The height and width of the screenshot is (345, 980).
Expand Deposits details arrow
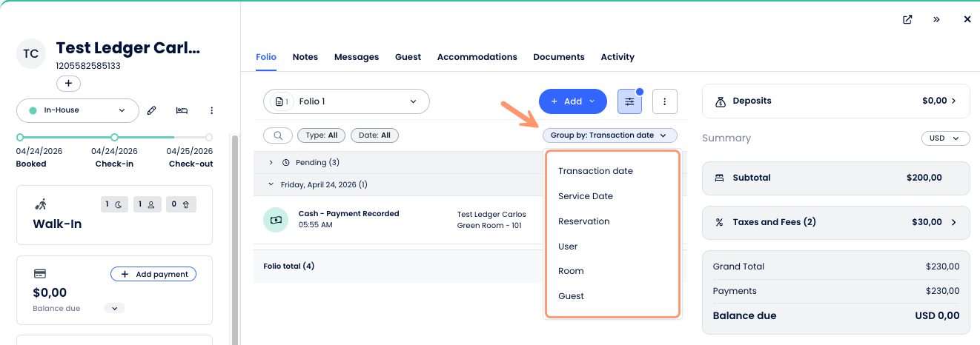point(953,101)
